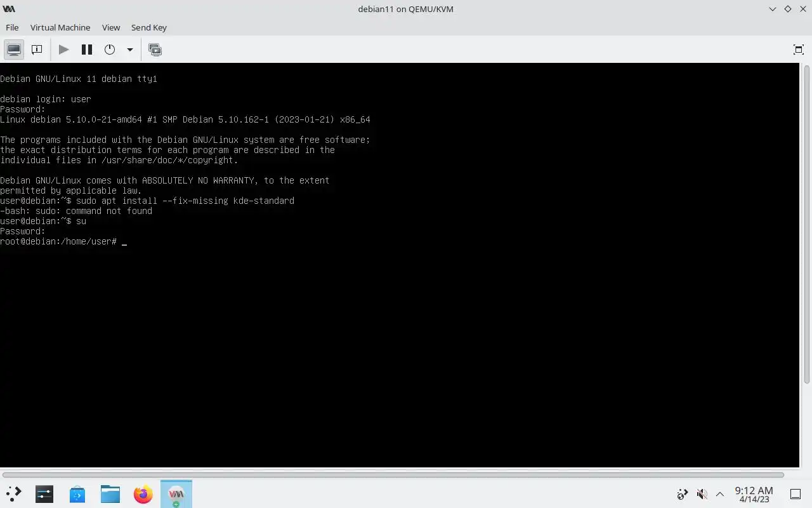Launch the Discover software center
Viewport: 812px width, 508px height.
click(x=77, y=494)
